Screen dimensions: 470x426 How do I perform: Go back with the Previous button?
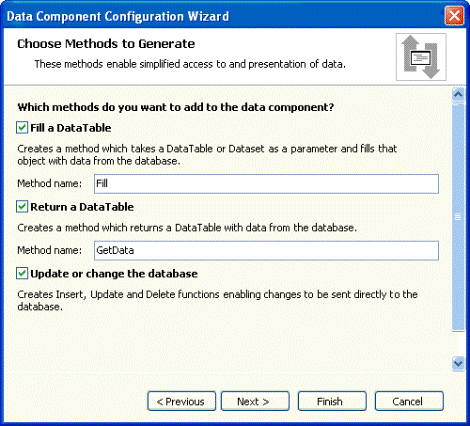tap(181, 401)
